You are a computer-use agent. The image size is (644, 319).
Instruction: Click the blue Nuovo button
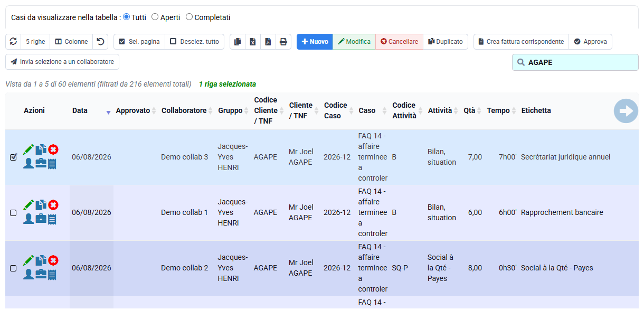[x=315, y=42]
